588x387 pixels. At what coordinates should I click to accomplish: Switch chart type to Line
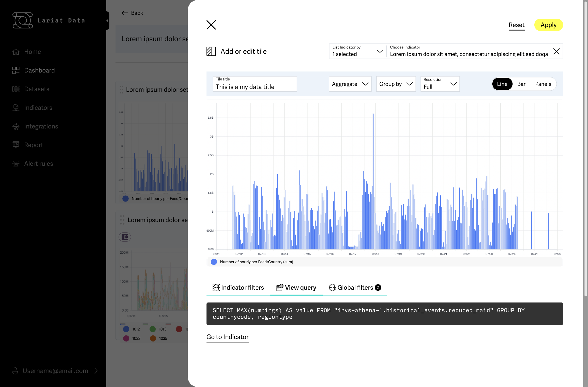502,84
